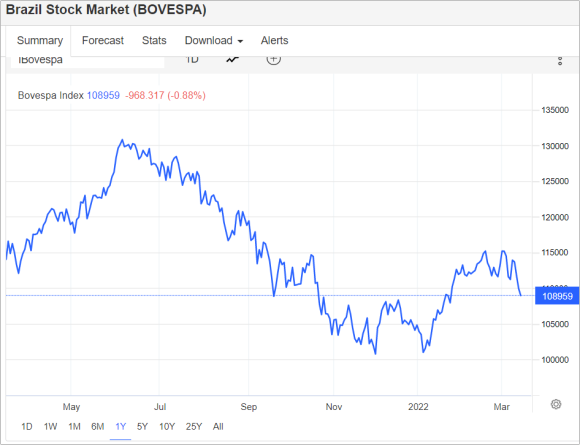Screen dimensions: 580x445
Task: Open the 1D interval selector in the toolbar
Action: [x=192, y=60]
